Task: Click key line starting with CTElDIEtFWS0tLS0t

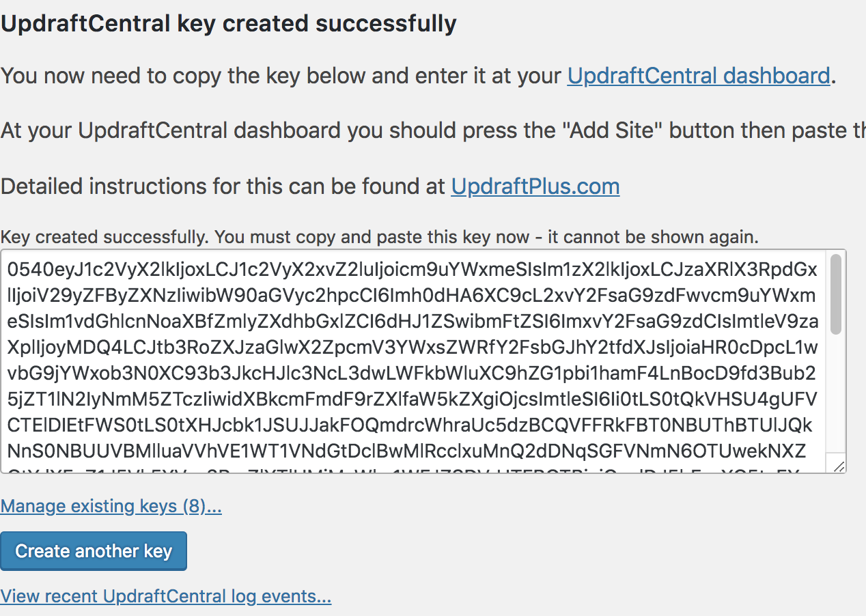Action: click(410, 426)
